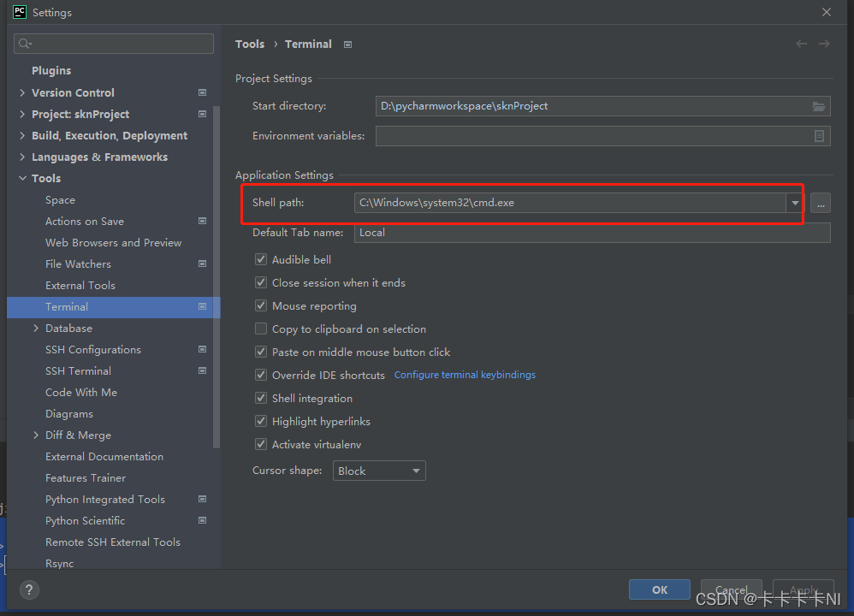The width and height of the screenshot is (854, 616).
Task: Click the reset indicator icon beside Version Control
Action: coord(202,92)
